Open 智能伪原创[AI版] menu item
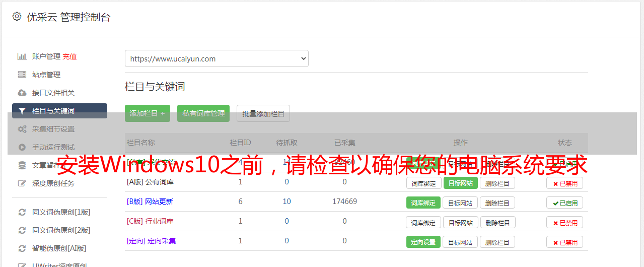644x267 pixels. point(59,248)
